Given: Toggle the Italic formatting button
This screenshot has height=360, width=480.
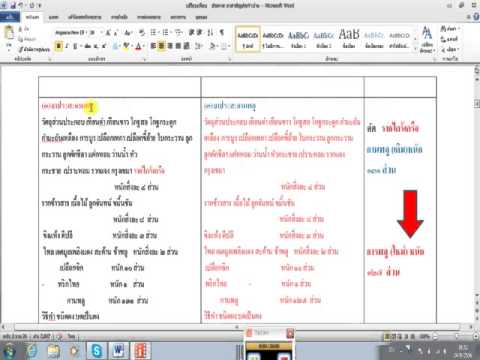Looking at the screenshot, I should [x=67, y=46].
